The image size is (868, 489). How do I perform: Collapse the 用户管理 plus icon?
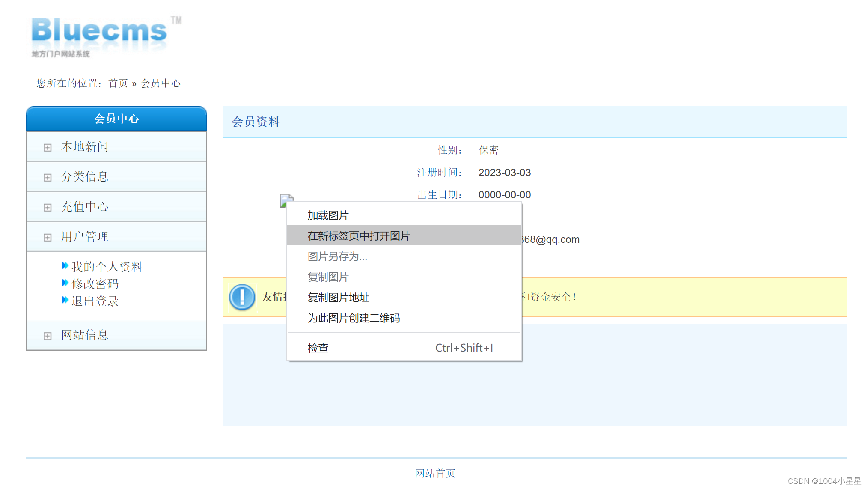coord(48,237)
